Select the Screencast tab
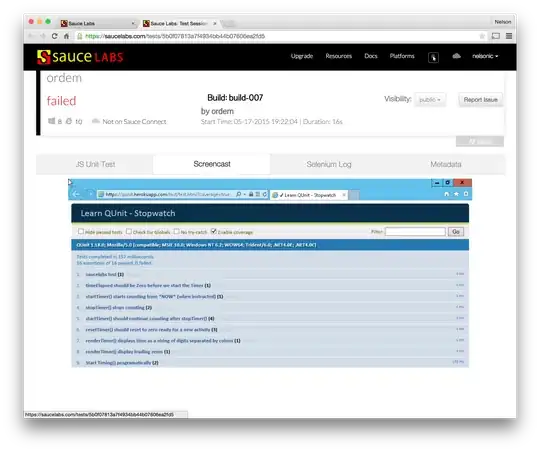 212,164
